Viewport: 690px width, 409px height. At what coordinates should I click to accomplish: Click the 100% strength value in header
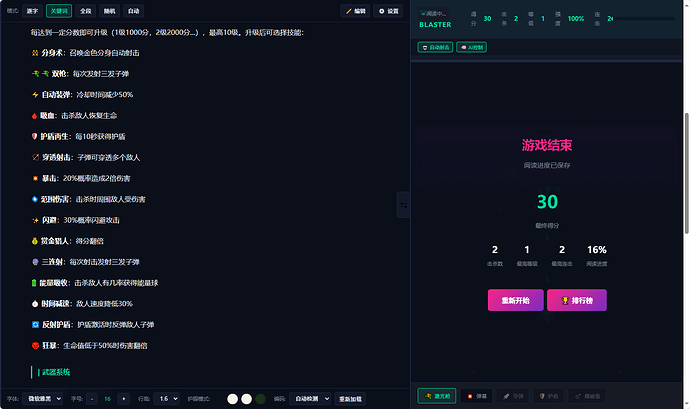tap(576, 18)
